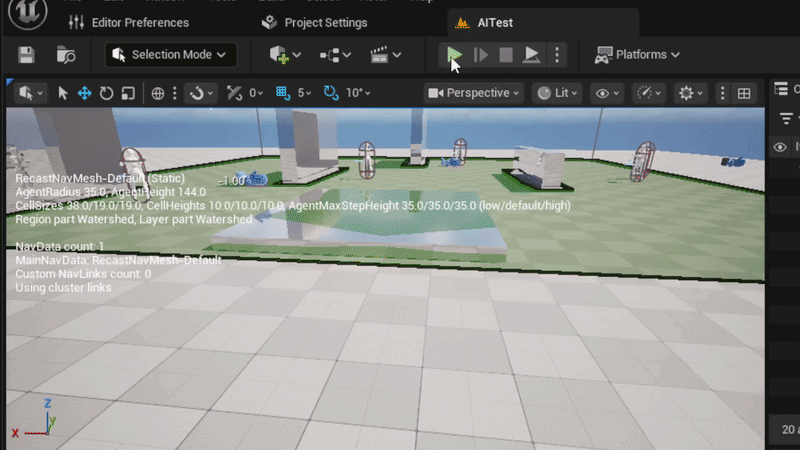Start Play in Editor with the green play button
The width and height of the screenshot is (800, 450).
(454, 55)
